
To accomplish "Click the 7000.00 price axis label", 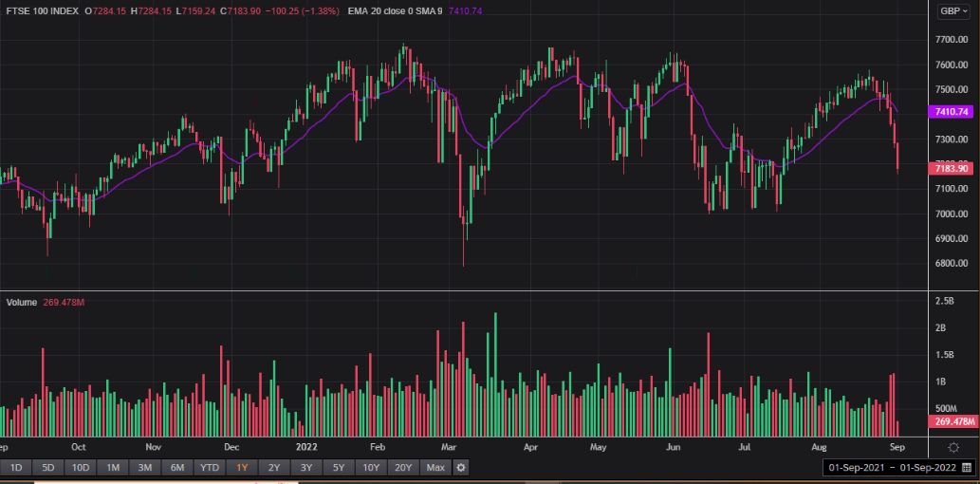I will 952,214.
